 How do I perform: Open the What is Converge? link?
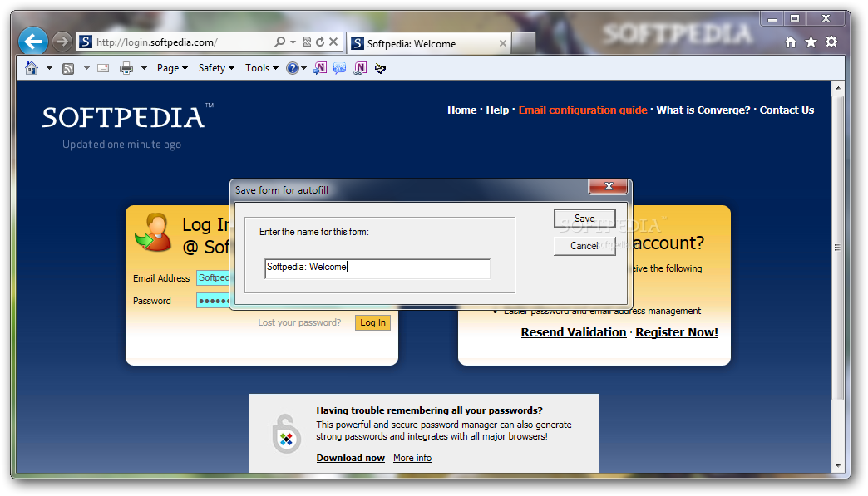click(x=703, y=110)
